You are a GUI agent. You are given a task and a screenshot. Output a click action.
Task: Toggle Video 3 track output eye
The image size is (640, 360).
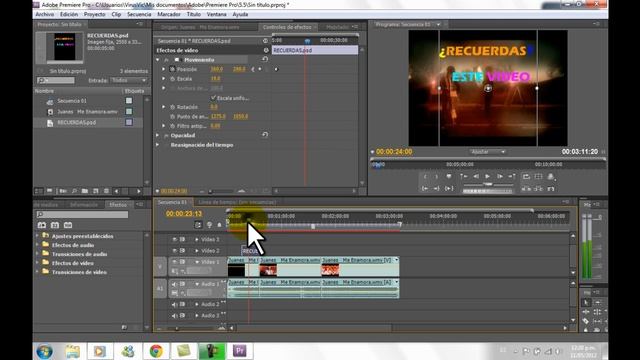[x=175, y=240]
